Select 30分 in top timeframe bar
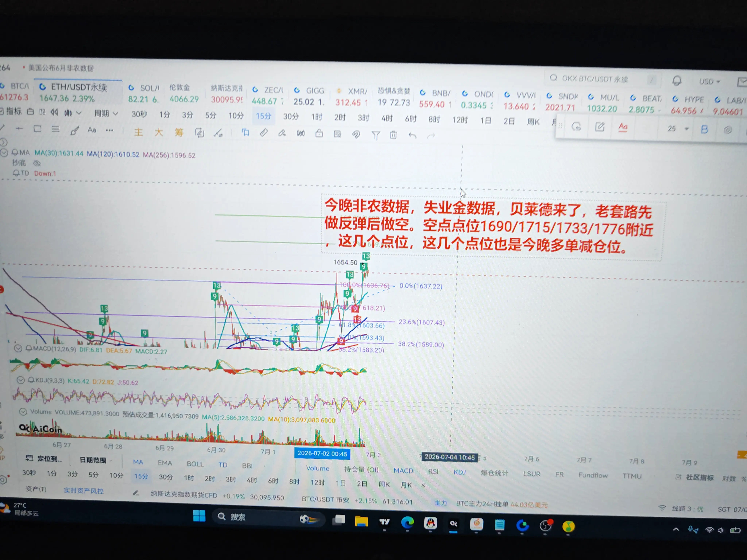 [291, 116]
